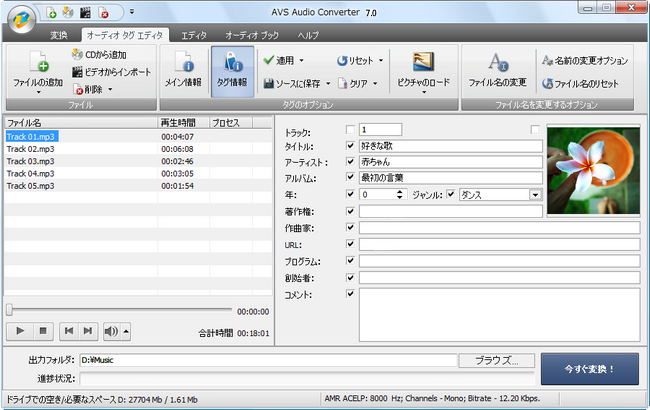Viewport: 650px width, 410px height.
Task: Click the 削除 delete icon
Action: click(78, 89)
